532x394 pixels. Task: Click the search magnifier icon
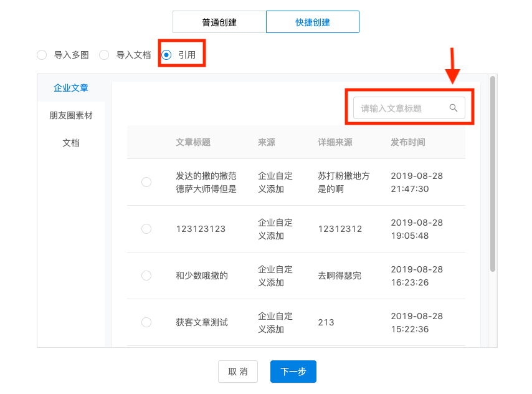pyautogui.click(x=454, y=108)
